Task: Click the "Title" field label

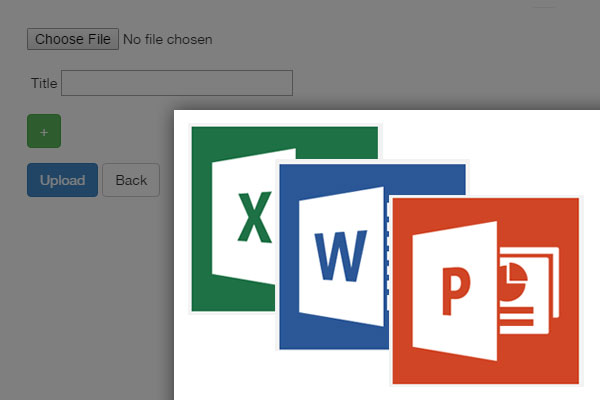Action: (x=44, y=83)
